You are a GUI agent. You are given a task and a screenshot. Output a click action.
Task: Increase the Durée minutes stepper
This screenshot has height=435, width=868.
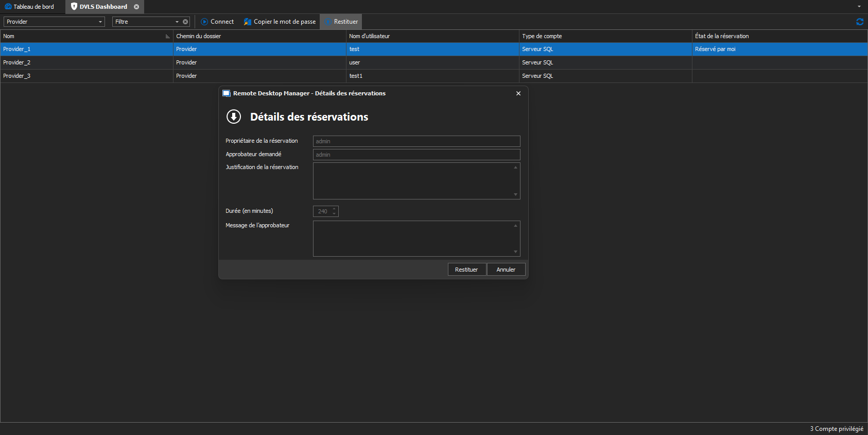point(334,209)
